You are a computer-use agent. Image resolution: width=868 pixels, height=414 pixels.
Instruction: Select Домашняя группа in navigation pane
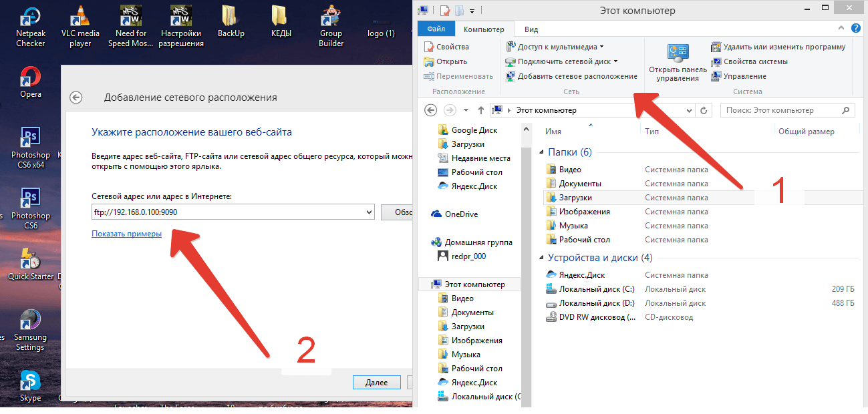pyautogui.click(x=472, y=242)
